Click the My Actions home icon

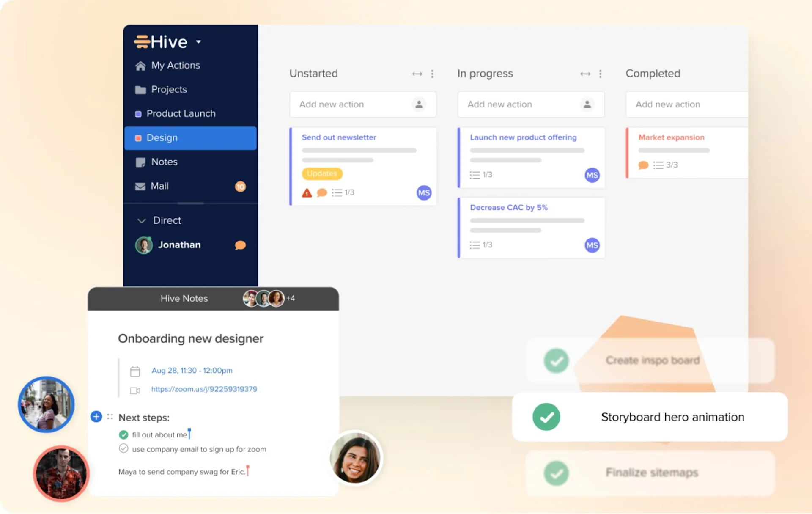(141, 65)
